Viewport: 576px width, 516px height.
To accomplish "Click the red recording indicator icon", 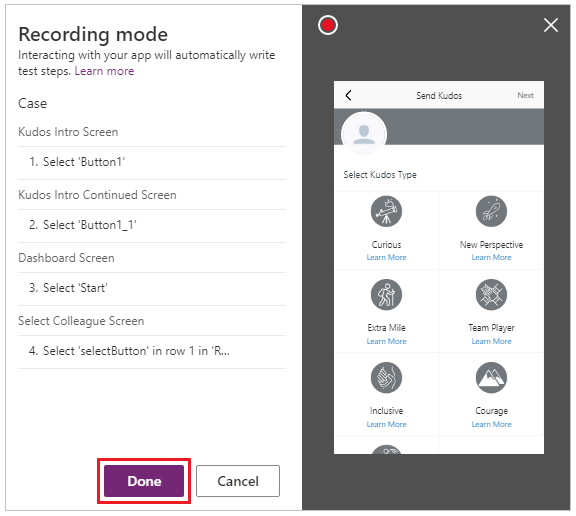I will tap(328, 25).
